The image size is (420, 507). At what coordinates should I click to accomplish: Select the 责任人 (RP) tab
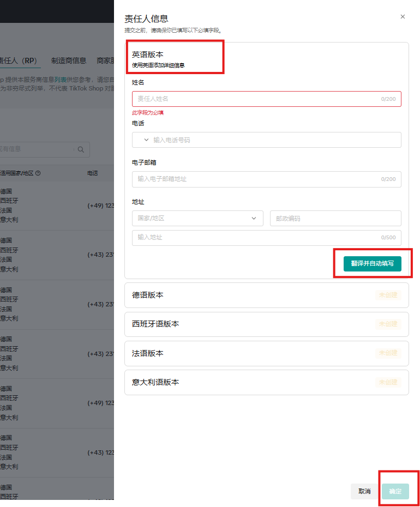click(19, 61)
